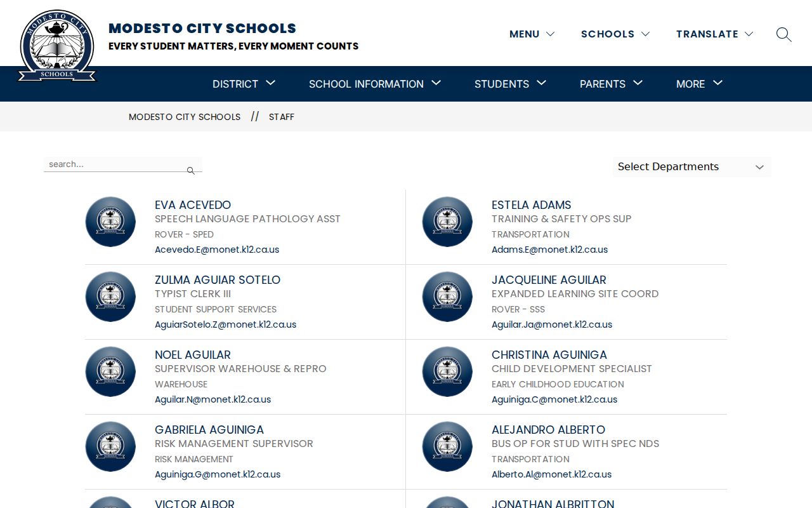
Task: Expand the MORE navigation menu
Action: (700, 84)
